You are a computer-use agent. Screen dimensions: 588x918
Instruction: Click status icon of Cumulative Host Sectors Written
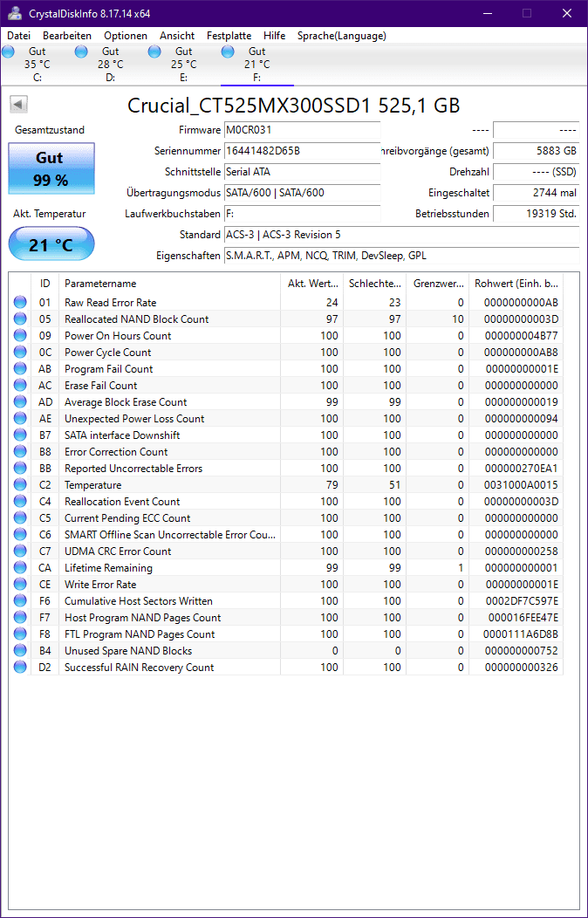[20, 600]
